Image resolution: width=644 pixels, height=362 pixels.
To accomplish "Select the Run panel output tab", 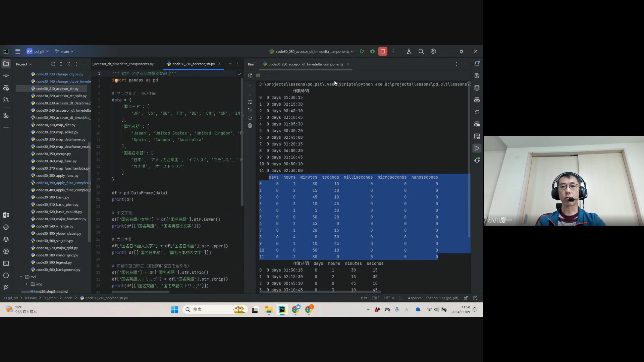I will 306,64.
